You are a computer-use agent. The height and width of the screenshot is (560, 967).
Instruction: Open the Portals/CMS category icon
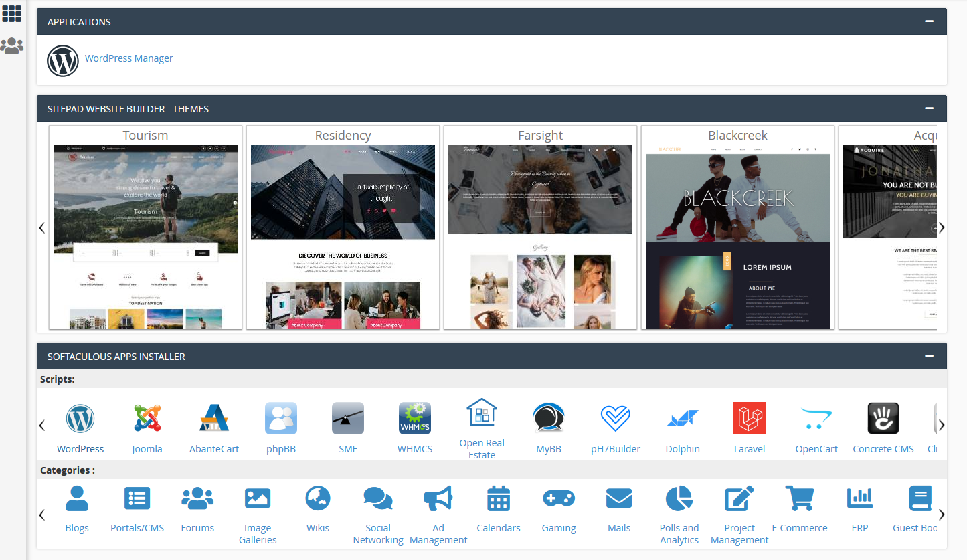coord(137,498)
